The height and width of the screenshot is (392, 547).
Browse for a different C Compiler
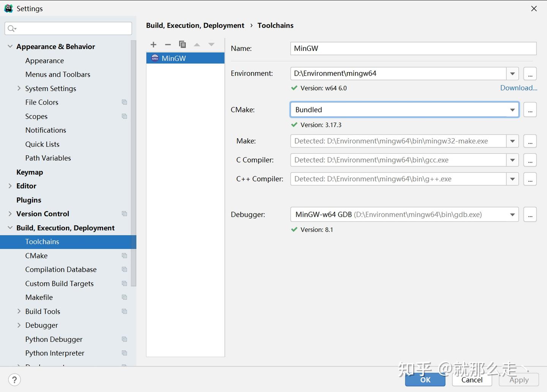coord(530,160)
